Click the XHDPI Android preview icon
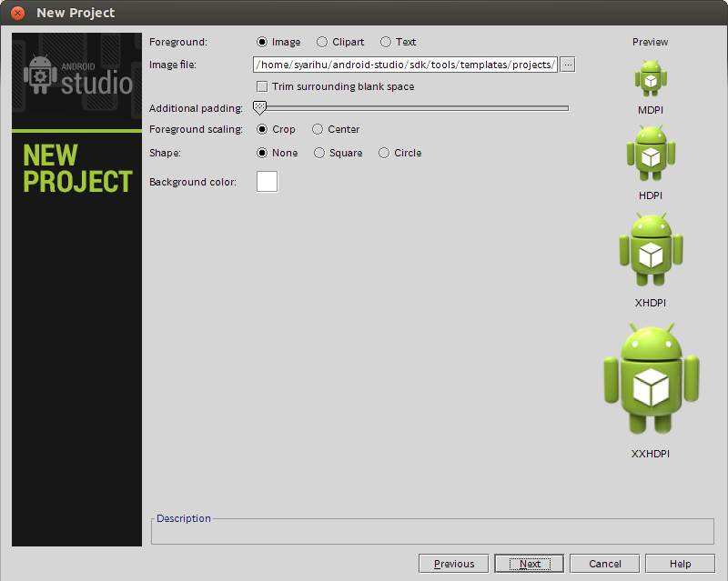This screenshot has width=728, height=581. [651, 250]
